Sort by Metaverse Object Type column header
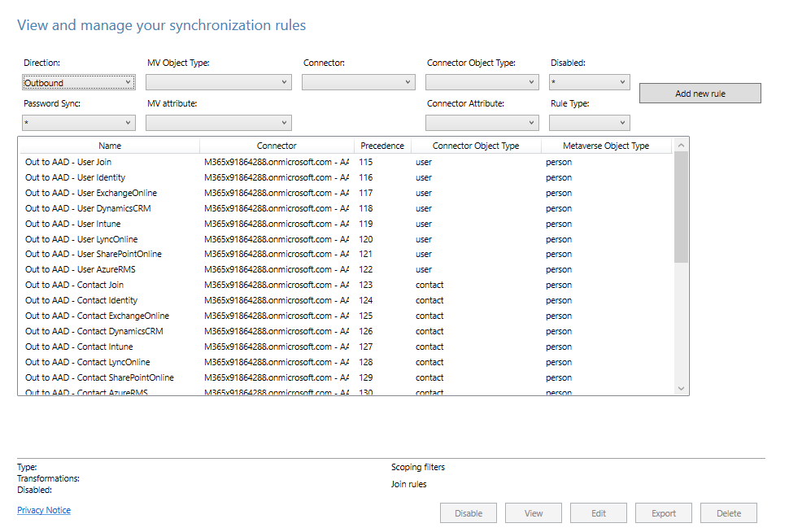Viewport: 789px width, 532px height. point(606,146)
